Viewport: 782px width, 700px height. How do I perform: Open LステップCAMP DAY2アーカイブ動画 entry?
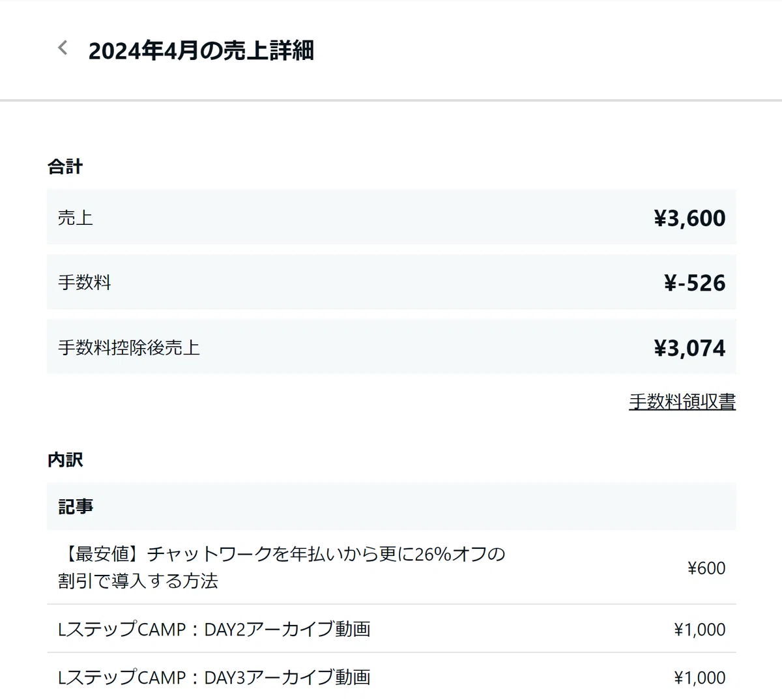(214, 629)
